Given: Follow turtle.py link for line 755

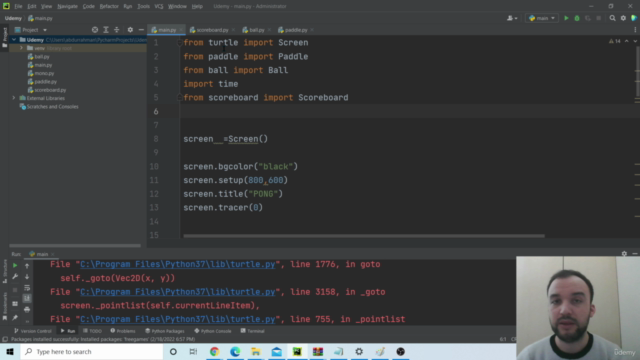Looking at the screenshot, I should [178, 319].
